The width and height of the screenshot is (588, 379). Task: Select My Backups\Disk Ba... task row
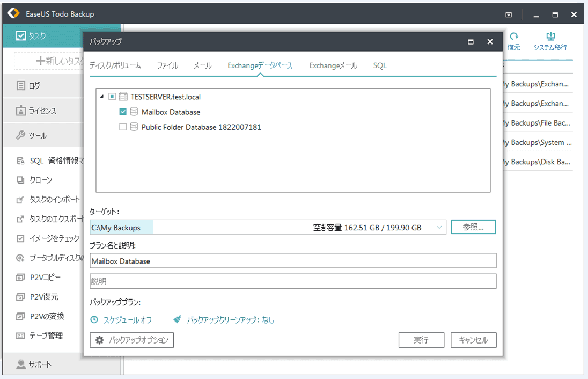point(538,162)
